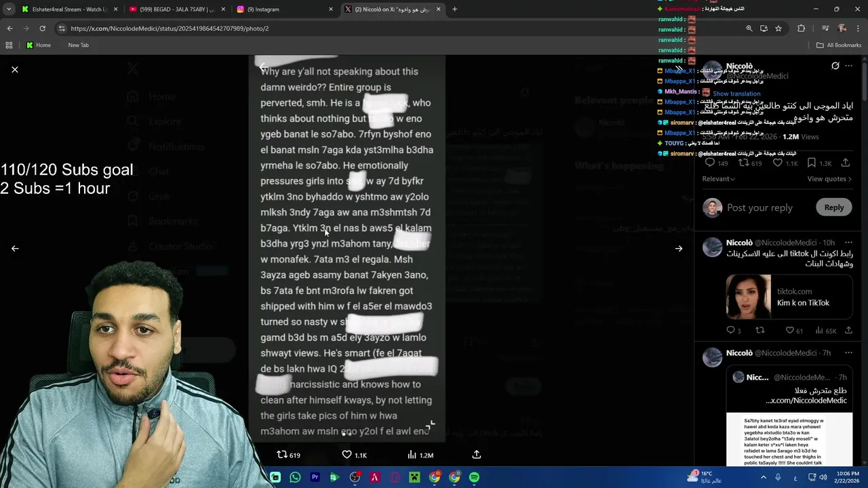This screenshot has height=488, width=868.
Task: Open view analytics showing 1.2M below the photo
Action: [x=420, y=455]
